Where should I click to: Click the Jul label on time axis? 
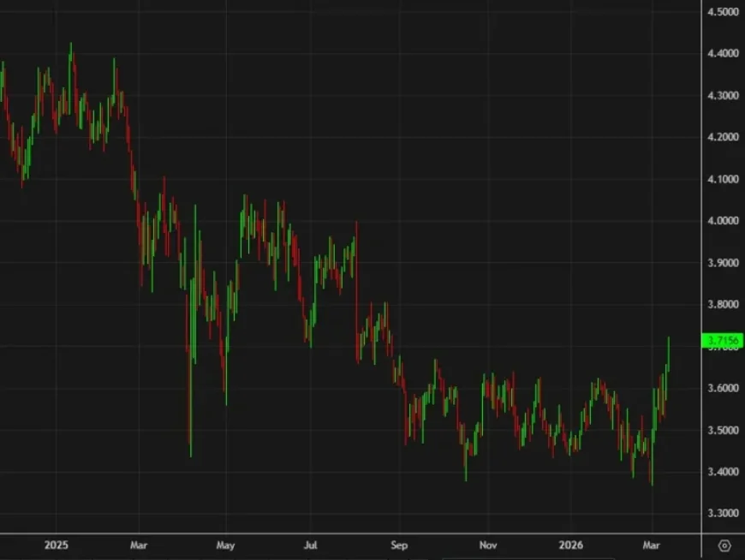click(x=311, y=544)
